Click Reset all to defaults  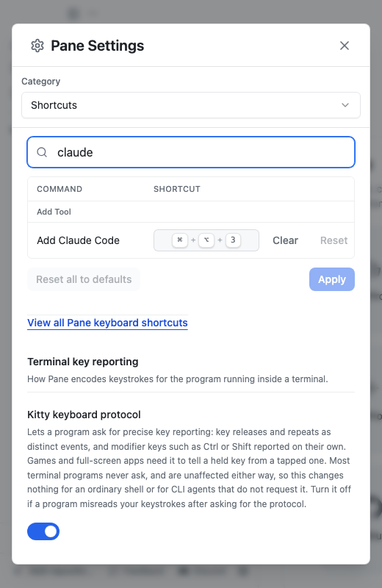click(x=84, y=279)
